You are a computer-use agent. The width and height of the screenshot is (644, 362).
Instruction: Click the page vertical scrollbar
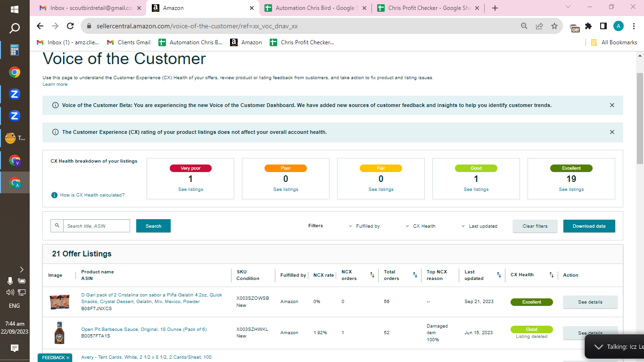coord(640,118)
